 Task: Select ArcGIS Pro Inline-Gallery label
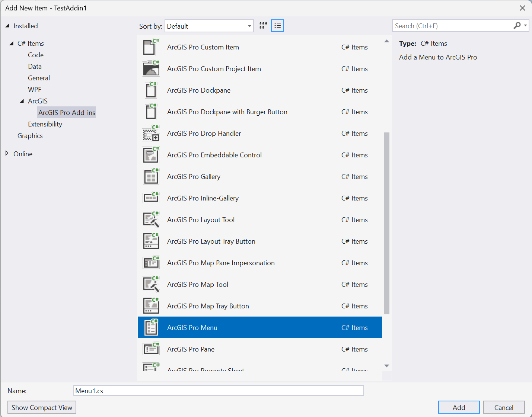coord(203,198)
